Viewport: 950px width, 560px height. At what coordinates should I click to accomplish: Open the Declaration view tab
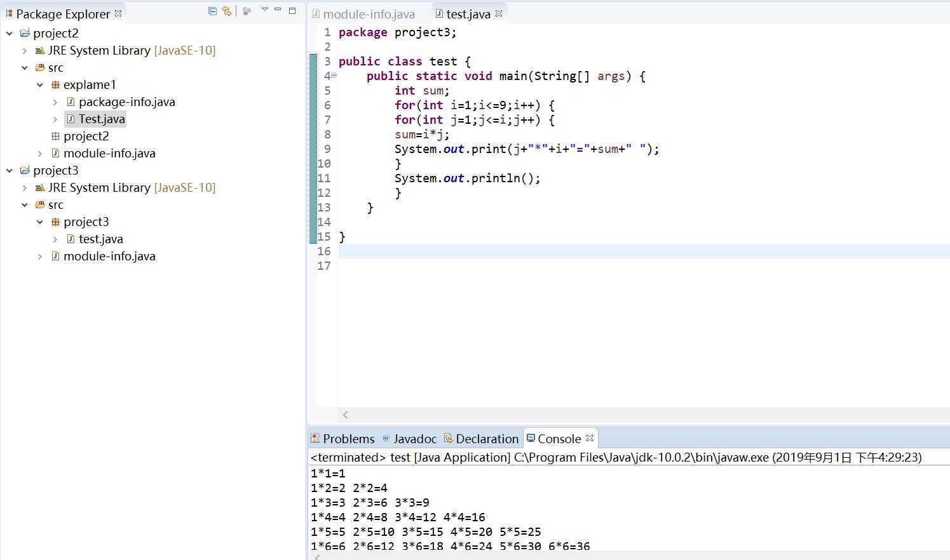coord(487,439)
